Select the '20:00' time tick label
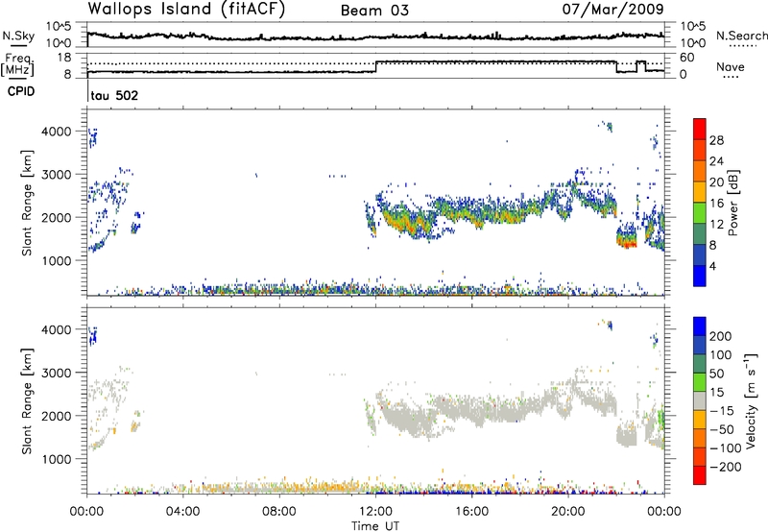Screen dimensions: 768x532 (567, 512)
